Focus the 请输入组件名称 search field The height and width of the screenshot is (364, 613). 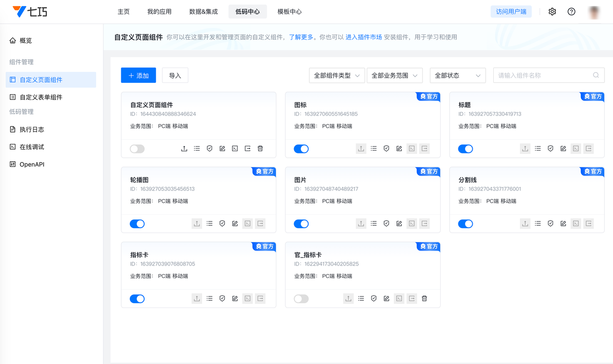(544, 76)
